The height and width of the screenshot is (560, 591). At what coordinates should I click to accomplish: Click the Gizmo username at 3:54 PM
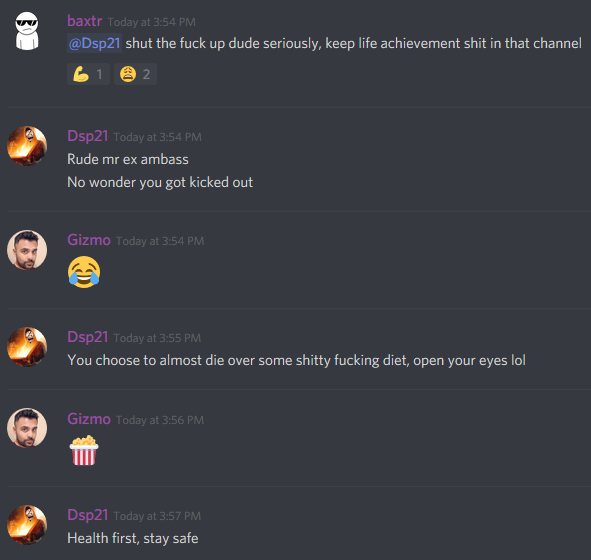89,240
